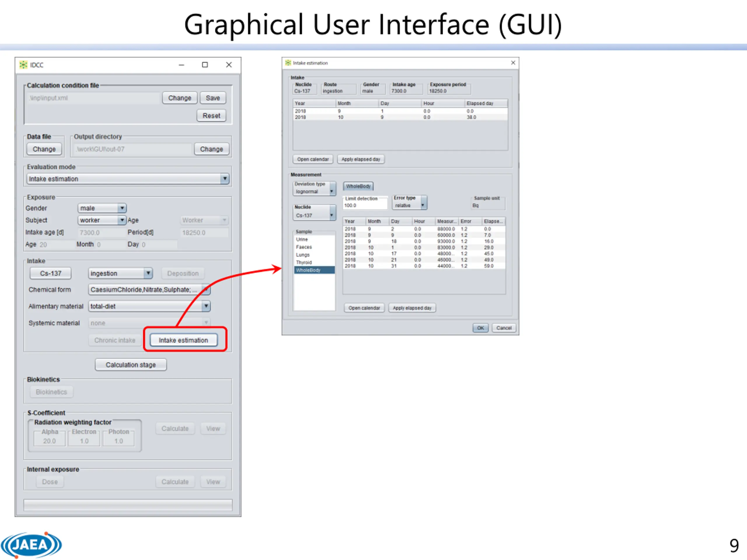Open the Subject worker dropdown
747x560 pixels.
(x=102, y=220)
